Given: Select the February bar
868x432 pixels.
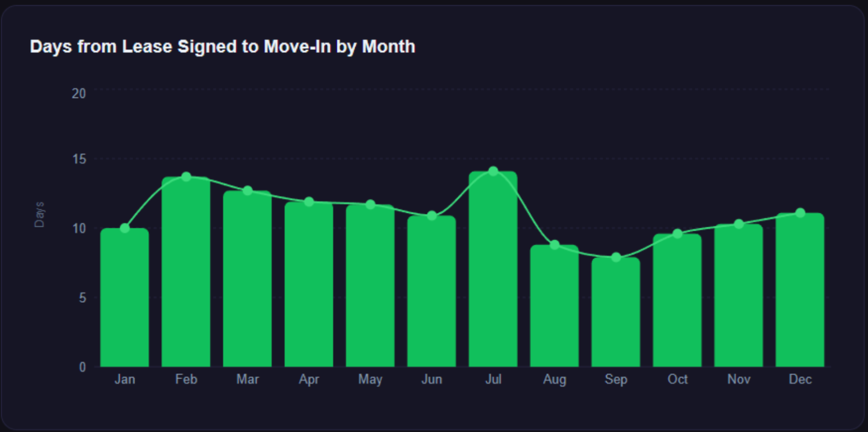Looking at the screenshot, I should click(x=186, y=273).
